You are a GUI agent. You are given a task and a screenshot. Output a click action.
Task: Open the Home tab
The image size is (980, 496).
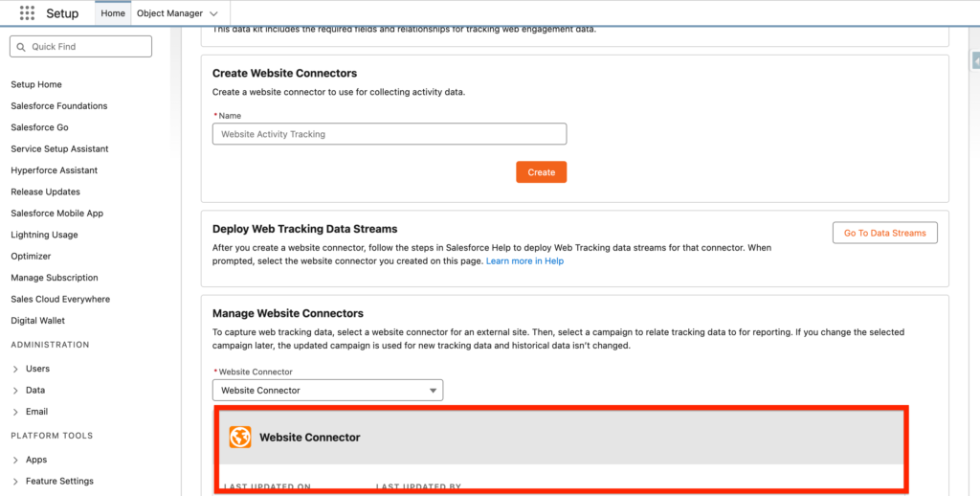pos(113,13)
